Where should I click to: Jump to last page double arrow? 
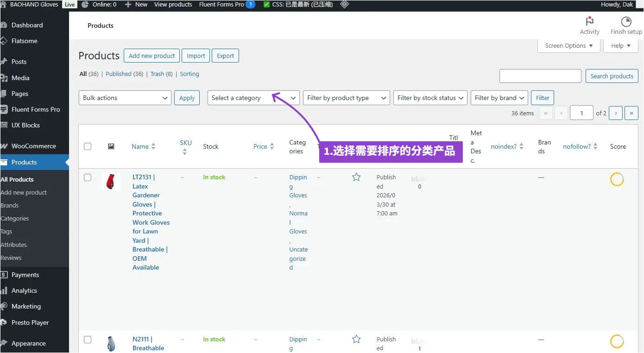(631, 113)
